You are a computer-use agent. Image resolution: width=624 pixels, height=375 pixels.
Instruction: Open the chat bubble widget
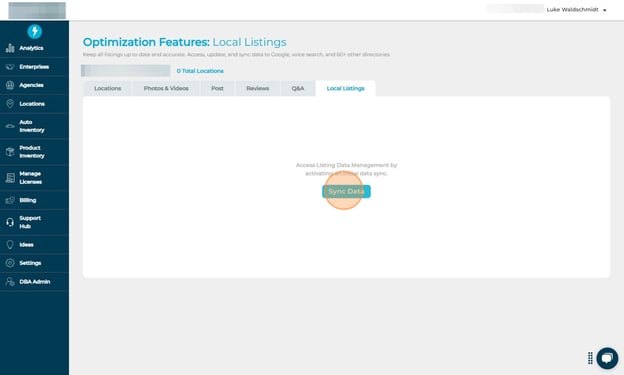click(x=607, y=358)
